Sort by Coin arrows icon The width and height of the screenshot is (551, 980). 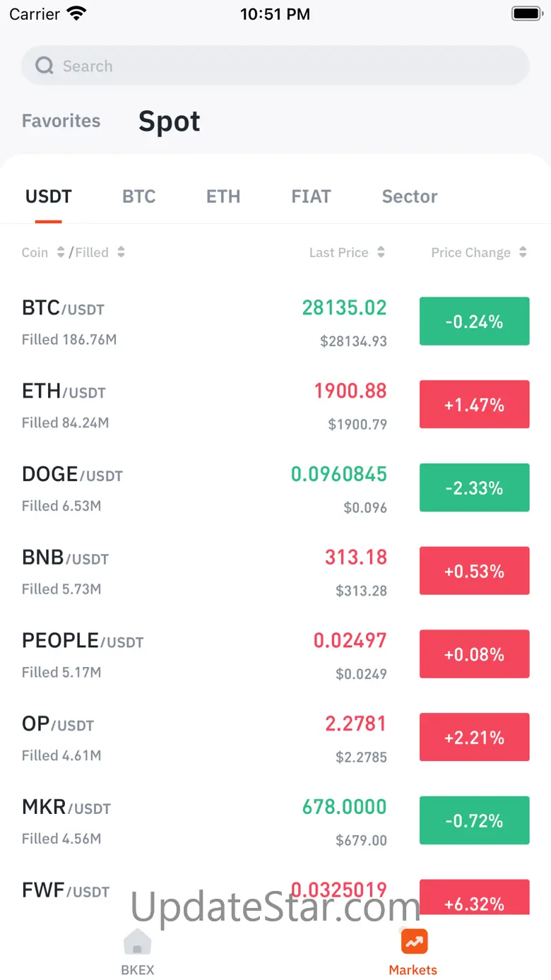[61, 252]
